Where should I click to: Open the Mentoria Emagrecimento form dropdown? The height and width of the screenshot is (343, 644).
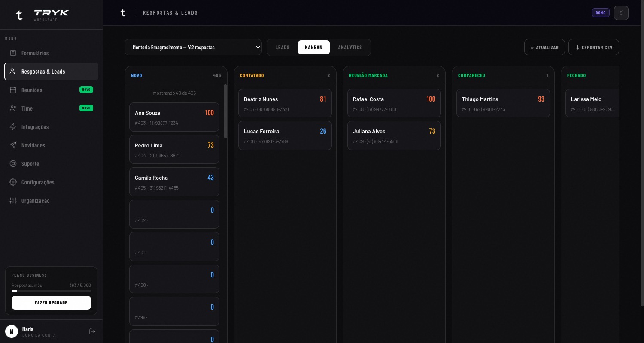point(193,47)
